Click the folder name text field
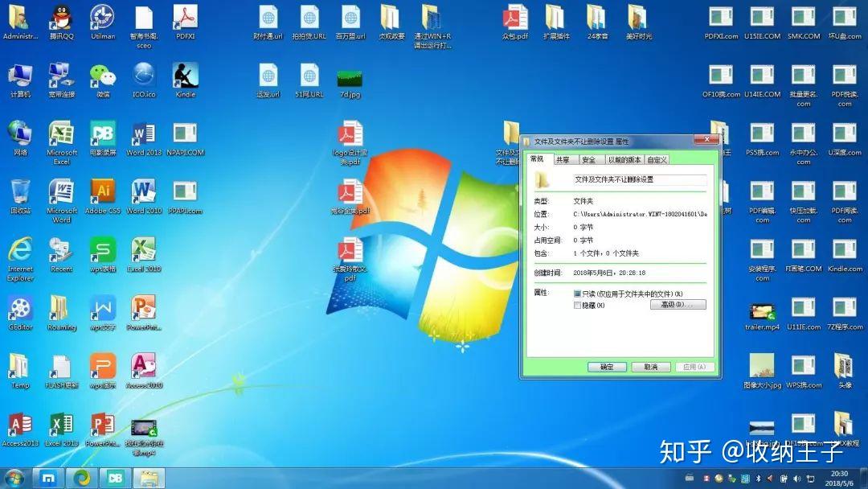The image size is (868, 489). tap(639, 179)
